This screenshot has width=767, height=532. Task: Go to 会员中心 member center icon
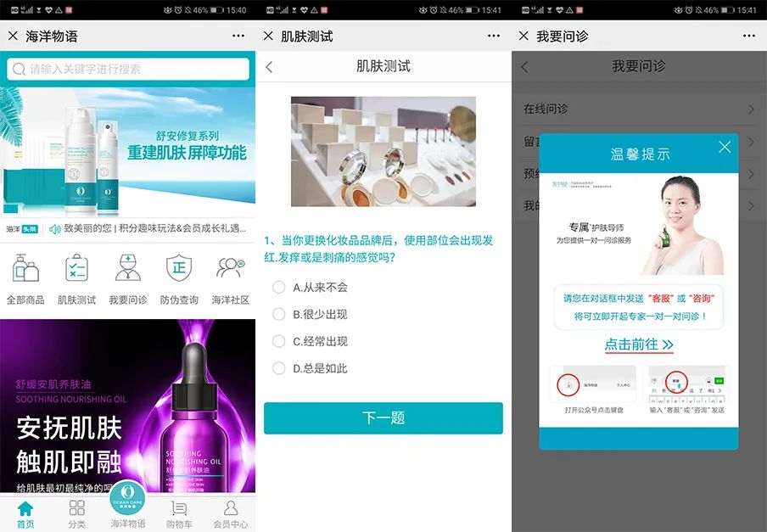pos(228,513)
